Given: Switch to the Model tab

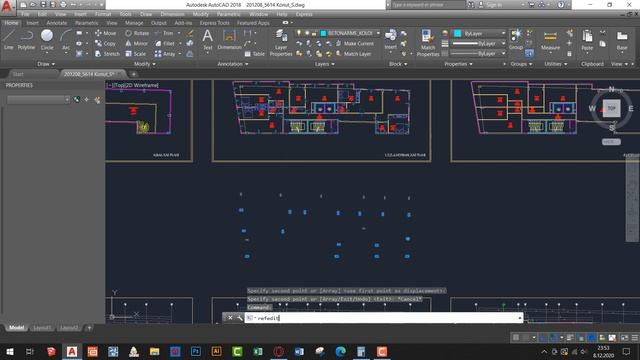Looking at the screenshot, I should pos(16,327).
